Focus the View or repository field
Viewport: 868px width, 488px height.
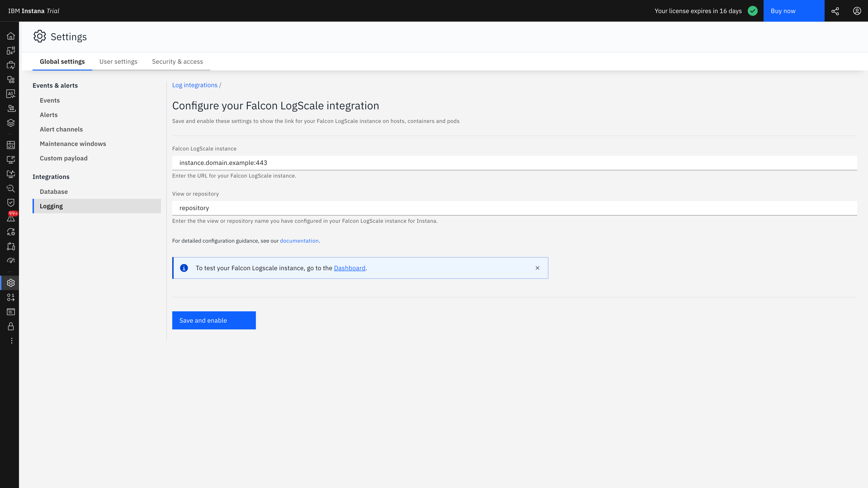tap(514, 208)
